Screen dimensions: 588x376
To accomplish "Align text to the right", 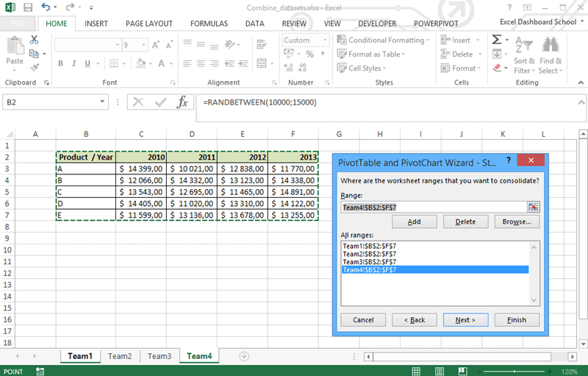I will (x=214, y=63).
